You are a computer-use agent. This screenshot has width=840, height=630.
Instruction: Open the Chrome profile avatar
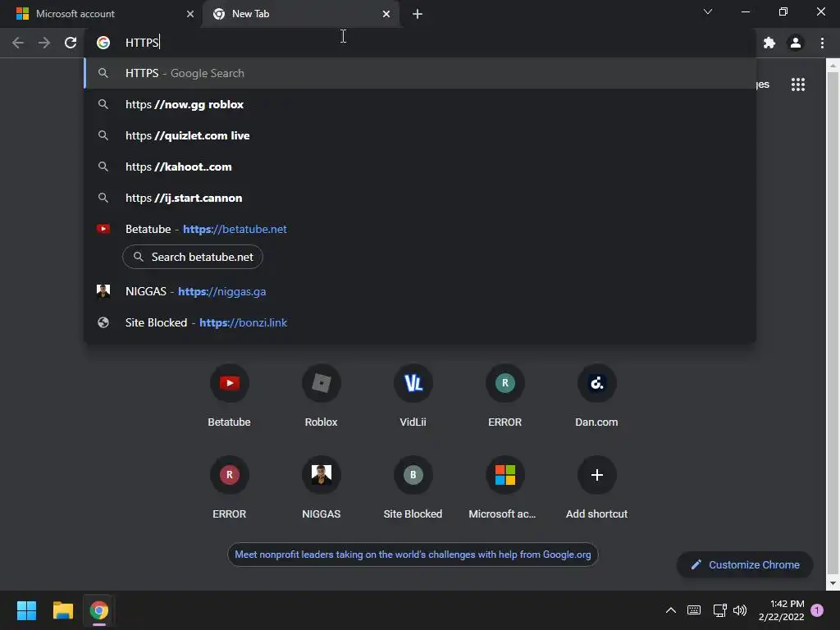click(x=796, y=43)
